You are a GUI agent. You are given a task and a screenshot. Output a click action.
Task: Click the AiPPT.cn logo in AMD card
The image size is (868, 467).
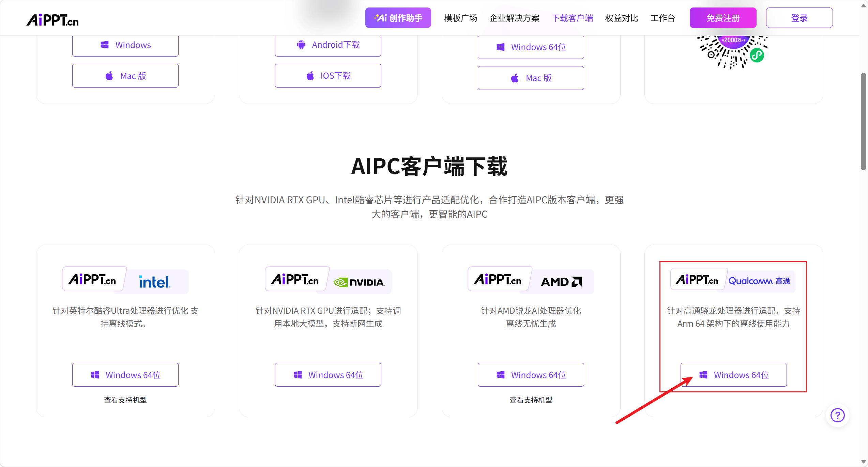tap(498, 280)
